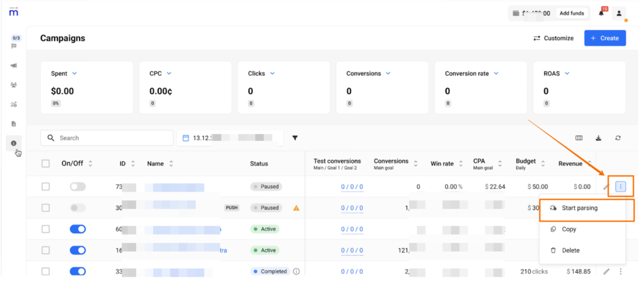Tick the checkbox for campaign row 73
This screenshot has height=294, width=644.
tap(45, 187)
